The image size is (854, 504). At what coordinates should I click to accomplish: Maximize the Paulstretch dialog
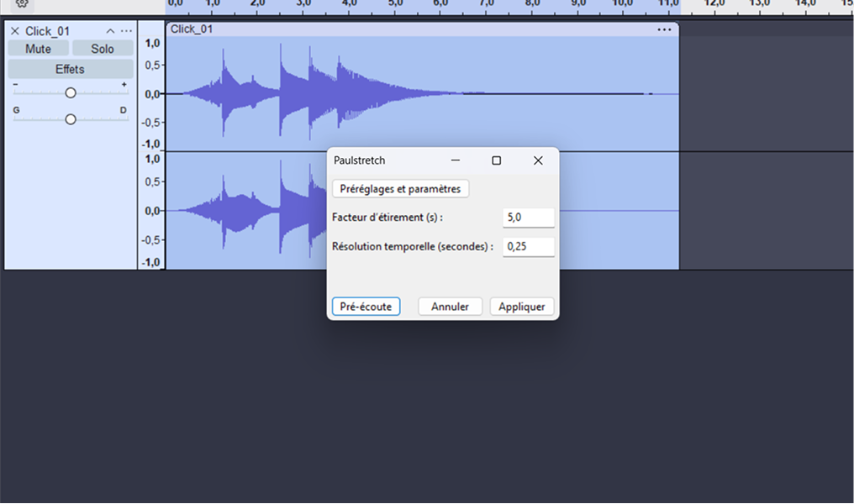(x=496, y=160)
